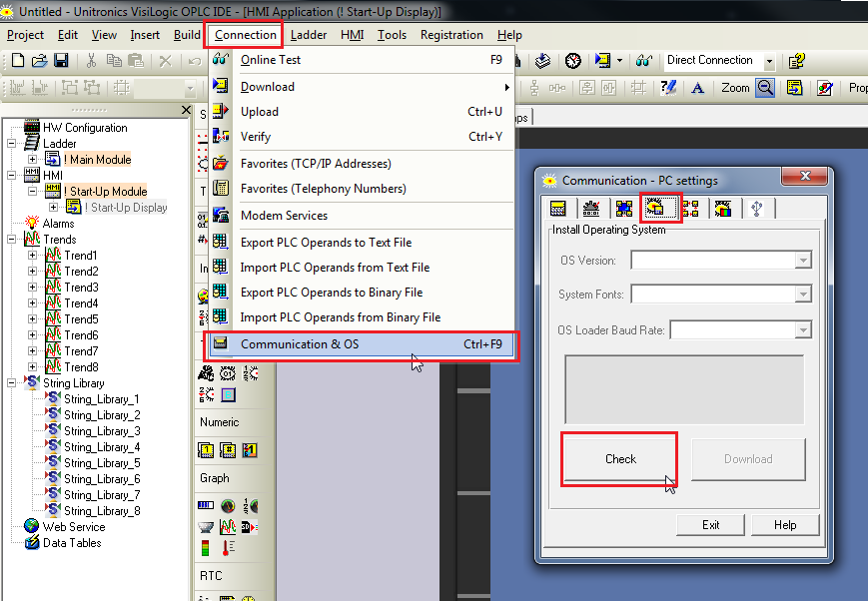The image size is (868, 601).
Task: Create a new project with the blank page icon
Action: (18, 60)
